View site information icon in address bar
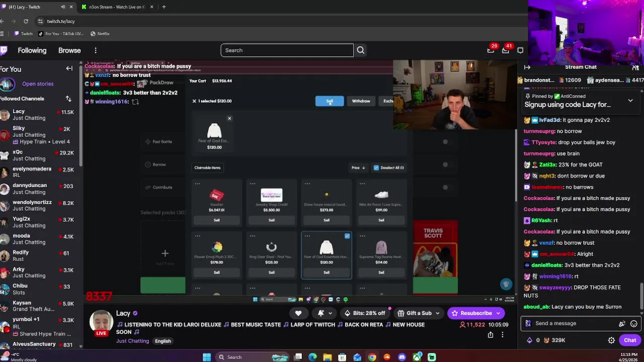644x362 pixels. pos(40,21)
